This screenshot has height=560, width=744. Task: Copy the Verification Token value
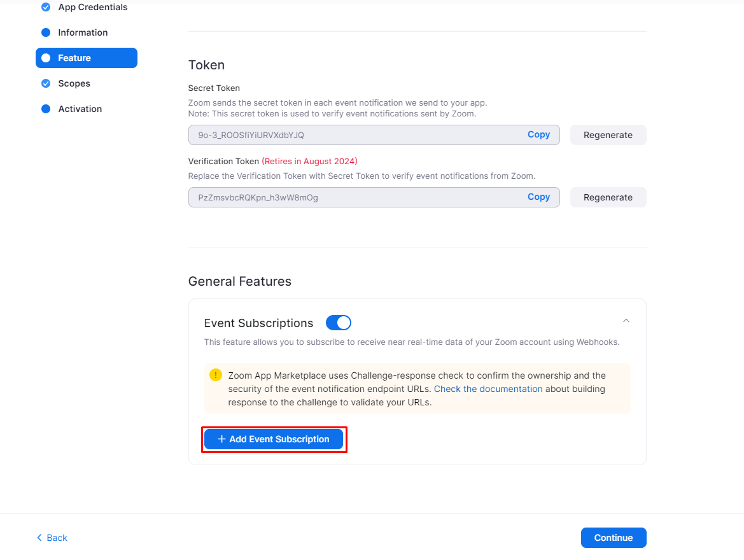[x=538, y=197]
